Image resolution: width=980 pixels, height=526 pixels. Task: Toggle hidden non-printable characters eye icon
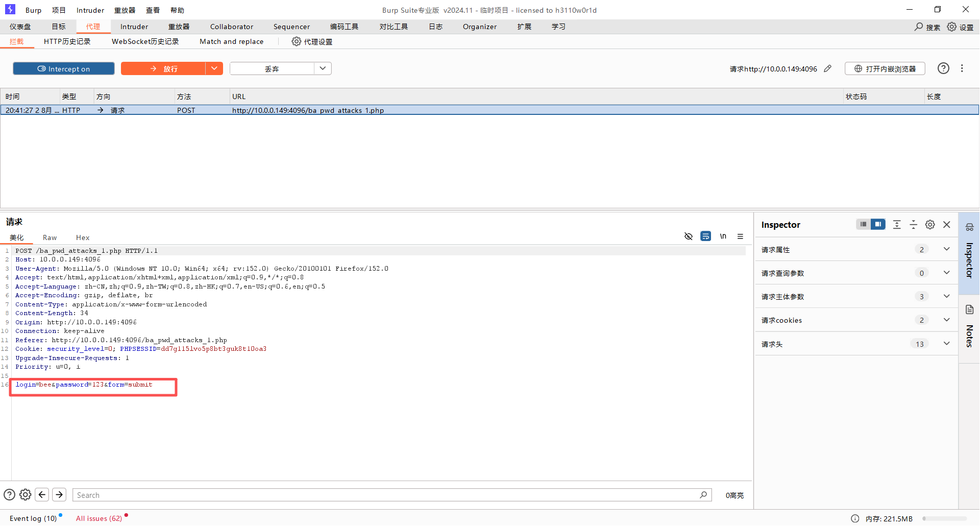[689, 236]
